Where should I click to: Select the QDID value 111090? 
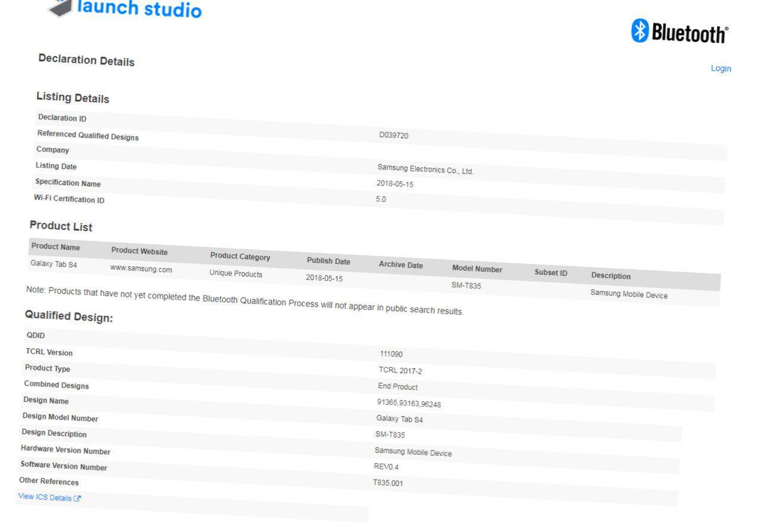pyautogui.click(x=391, y=354)
